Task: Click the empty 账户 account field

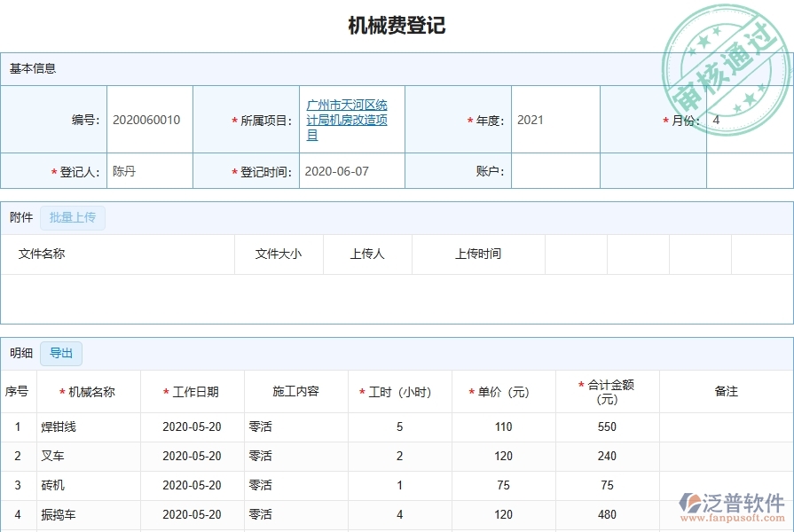Action: (x=554, y=170)
